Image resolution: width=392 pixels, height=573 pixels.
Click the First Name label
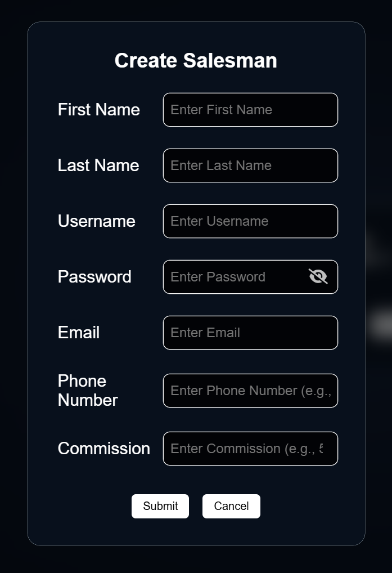pos(99,110)
